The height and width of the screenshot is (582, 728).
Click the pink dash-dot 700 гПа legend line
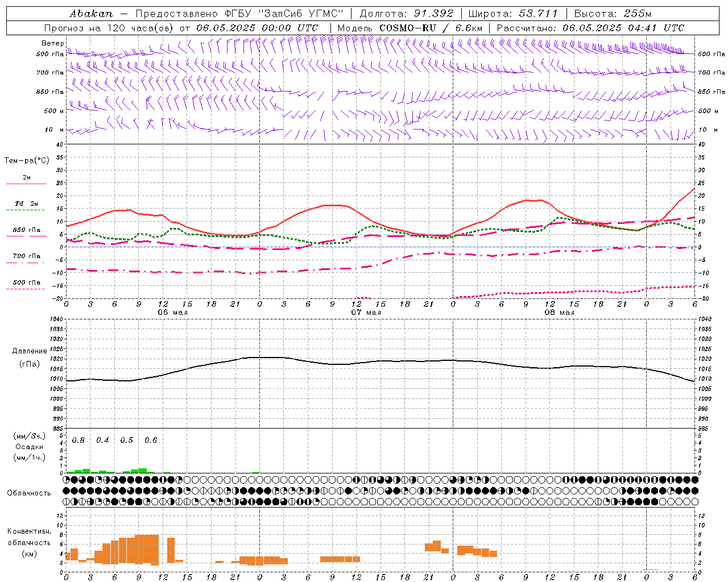coord(25,263)
